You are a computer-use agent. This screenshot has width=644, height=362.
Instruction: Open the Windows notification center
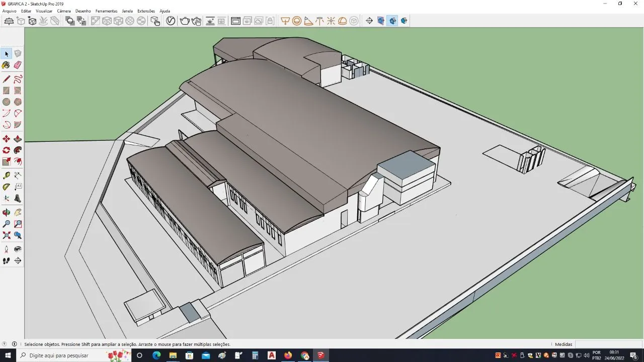(x=633, y=355)
